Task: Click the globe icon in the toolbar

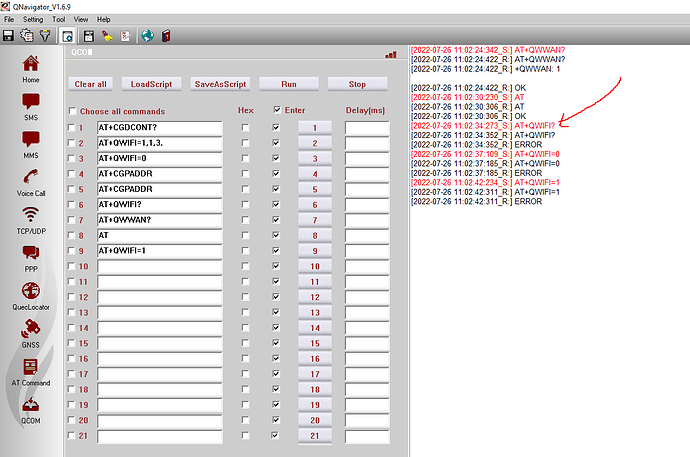Action: (147, 36)
